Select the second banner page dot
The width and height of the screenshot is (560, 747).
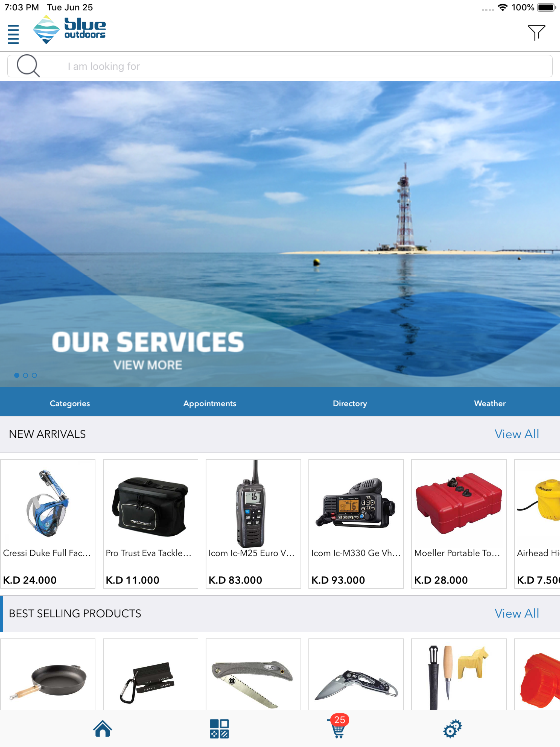(25, 375)
